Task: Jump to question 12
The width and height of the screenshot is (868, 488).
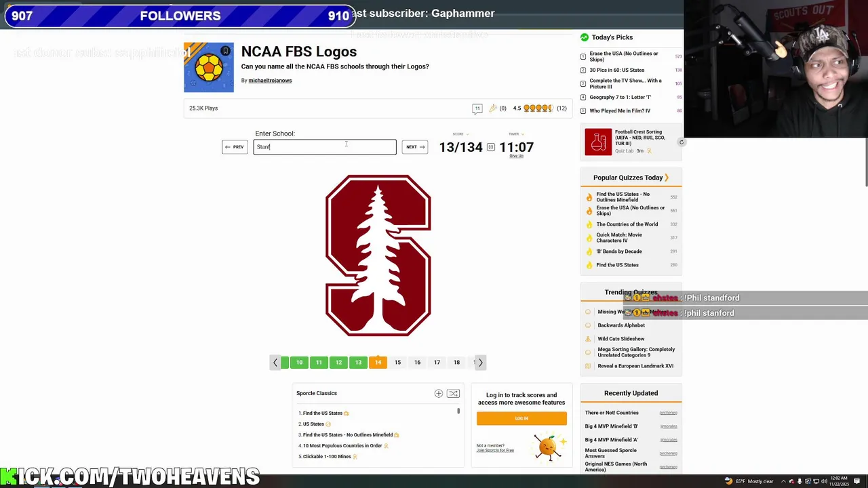Action: click(338, 363)
